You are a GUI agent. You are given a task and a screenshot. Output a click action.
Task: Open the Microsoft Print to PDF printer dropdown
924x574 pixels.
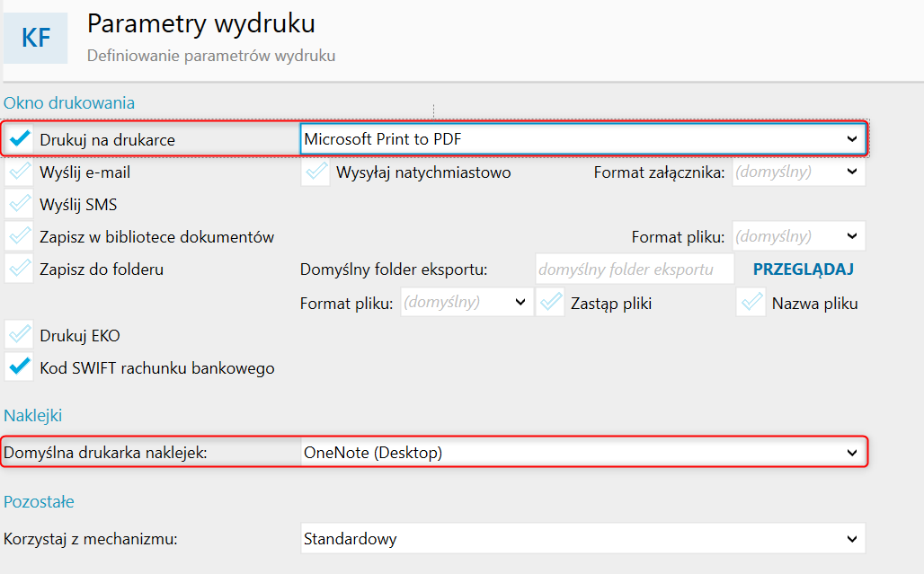582,139
